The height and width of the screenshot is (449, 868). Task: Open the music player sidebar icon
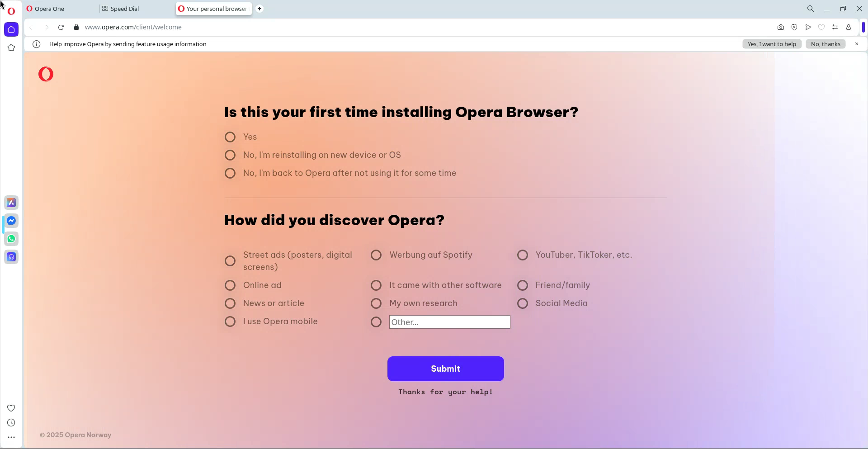[11, 257]
